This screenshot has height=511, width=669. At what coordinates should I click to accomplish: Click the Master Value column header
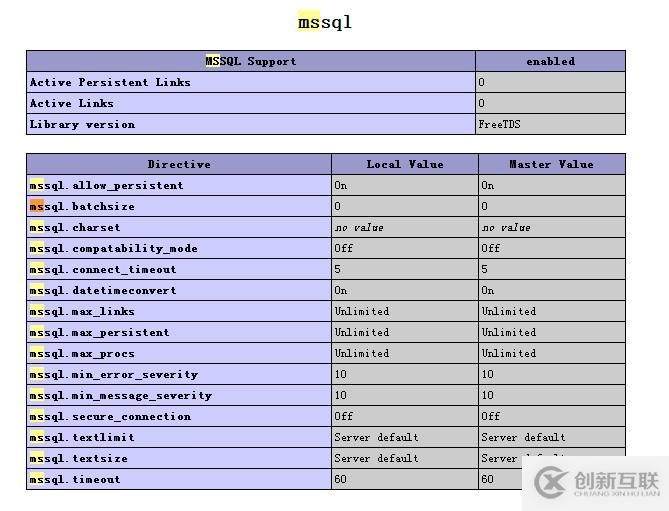[551, 164]
